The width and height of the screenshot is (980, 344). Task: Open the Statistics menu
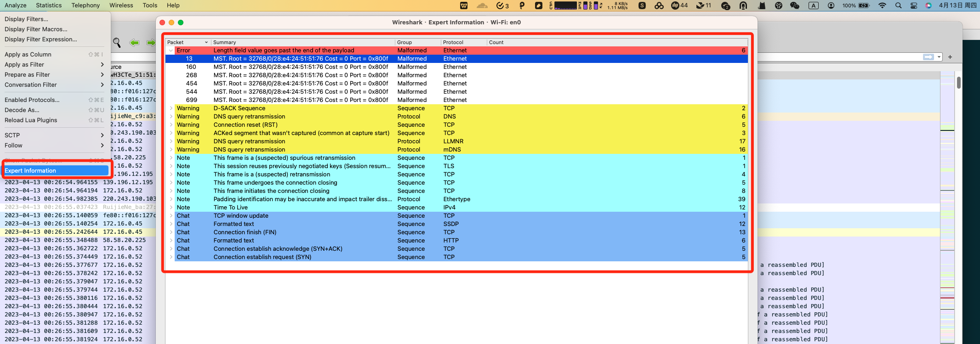tap(49, 6)
